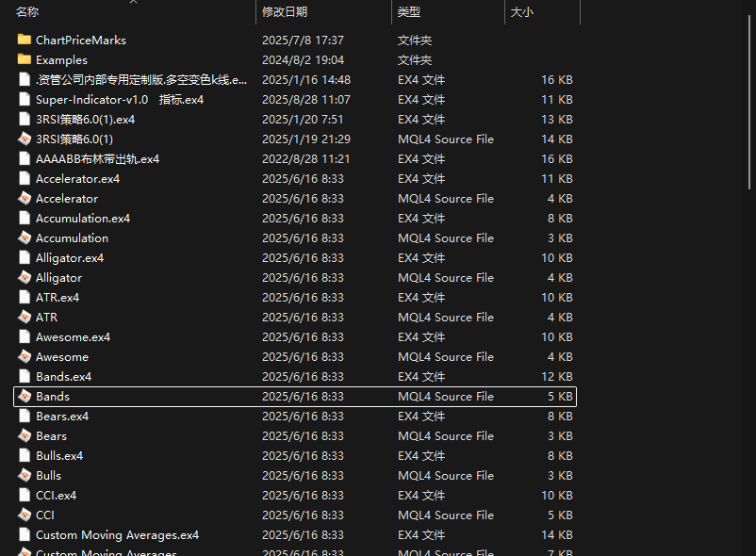
Task: Click the ChartPriceMarks folder icon
Action: click(25, 40)
